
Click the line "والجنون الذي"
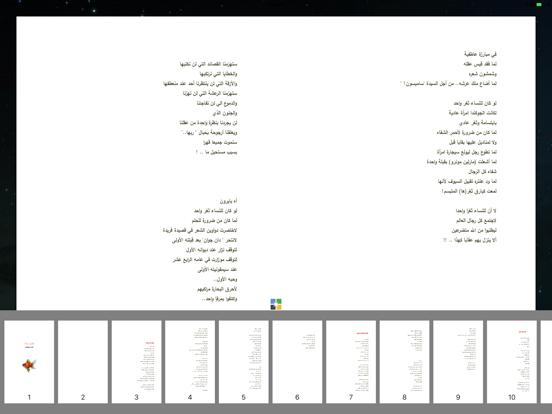pos(225,113)
